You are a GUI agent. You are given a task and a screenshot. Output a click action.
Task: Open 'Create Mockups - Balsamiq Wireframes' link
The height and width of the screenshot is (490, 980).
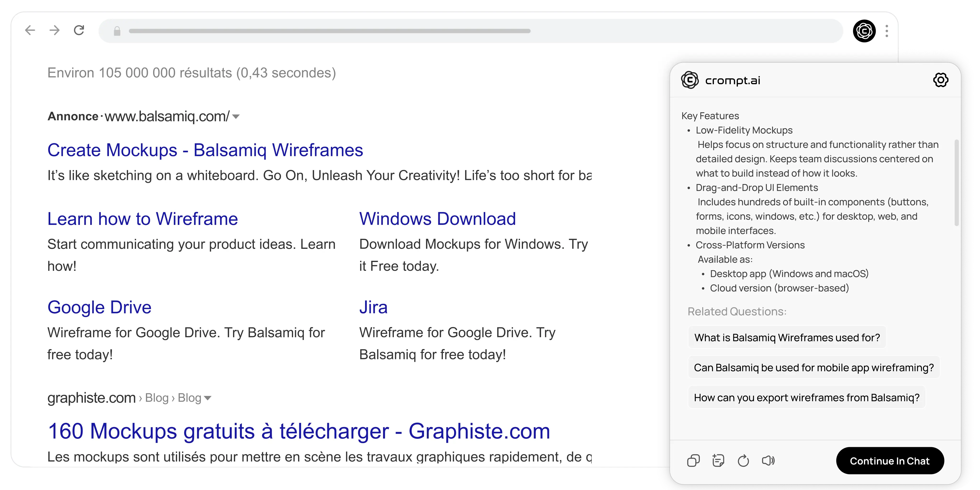pyautogui.click(x=205, y=150)
